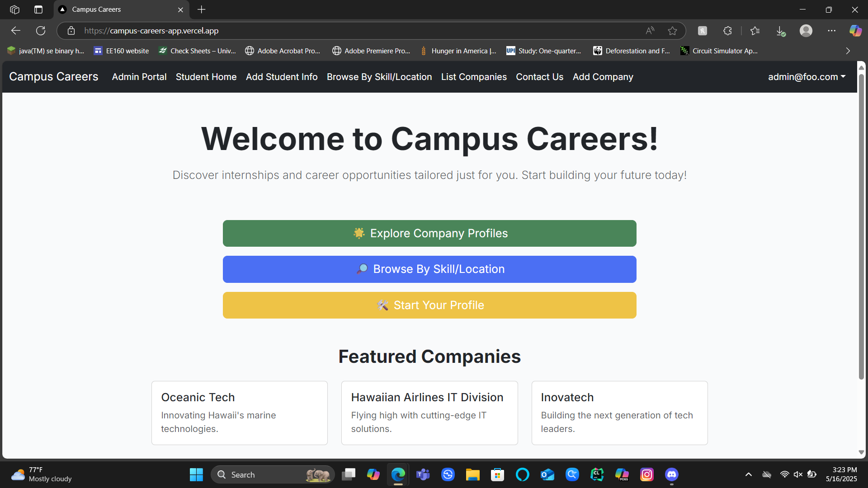Open the admin@foo.com account dropdown
The height and width of the screenshot is (488, 868).
coord(807,77)
